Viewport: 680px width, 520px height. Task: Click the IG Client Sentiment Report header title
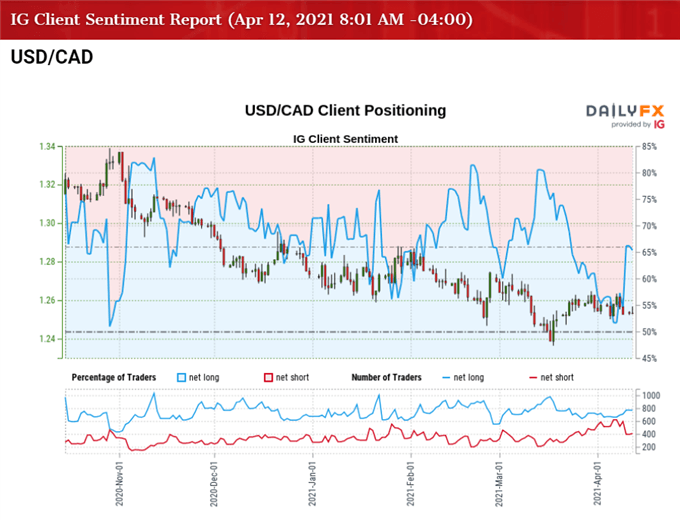click(242, 20)
